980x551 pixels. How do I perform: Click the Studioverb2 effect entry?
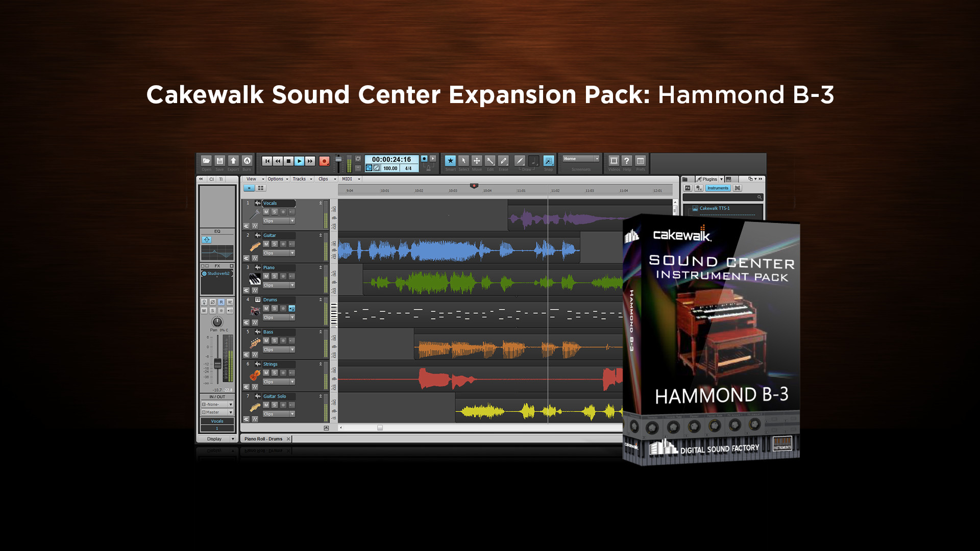pyautogui.click(x=217, y=273)
